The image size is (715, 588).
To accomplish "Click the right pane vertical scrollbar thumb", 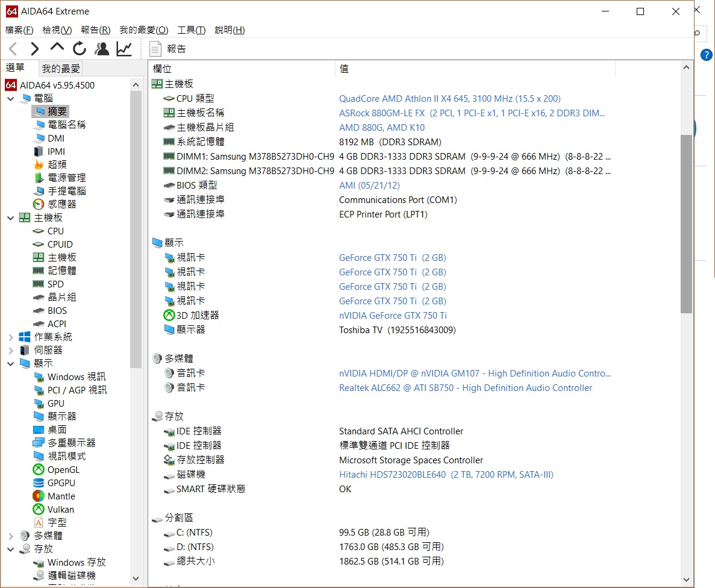I will point(686,224).
